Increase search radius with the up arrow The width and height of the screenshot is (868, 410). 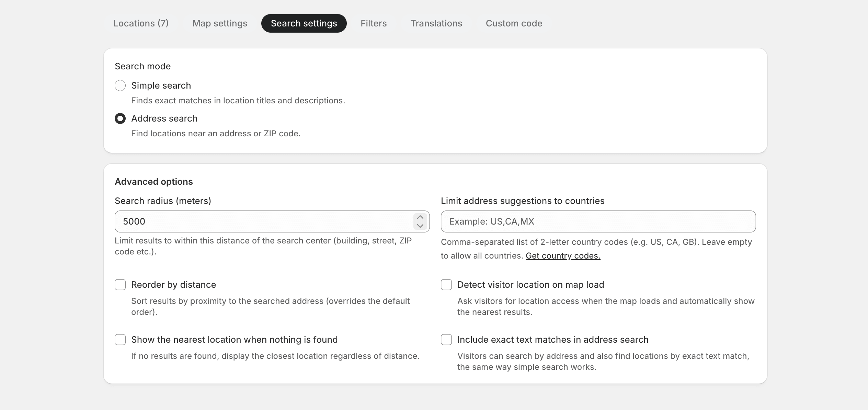pos(420,217)
